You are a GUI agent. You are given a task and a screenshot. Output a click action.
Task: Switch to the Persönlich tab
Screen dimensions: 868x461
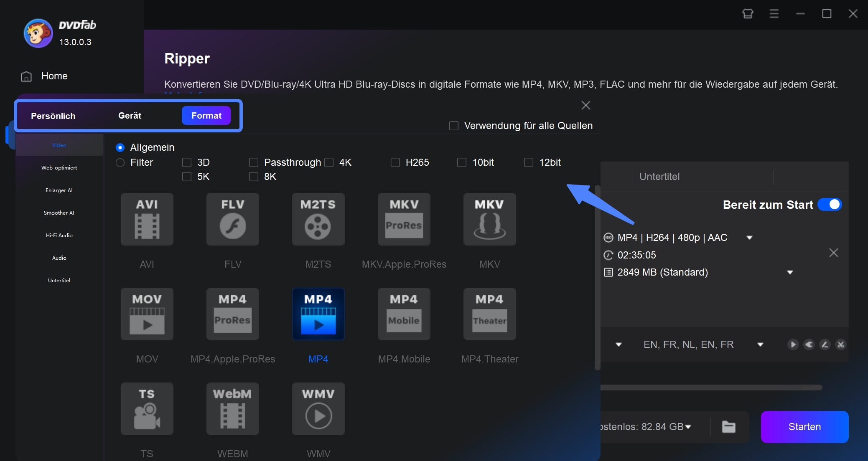[53, 115]
